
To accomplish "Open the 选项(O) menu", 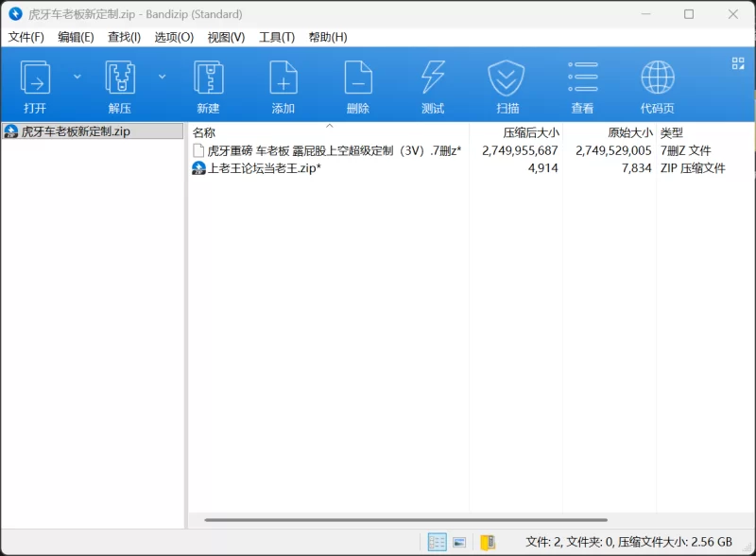I will 174,37.
